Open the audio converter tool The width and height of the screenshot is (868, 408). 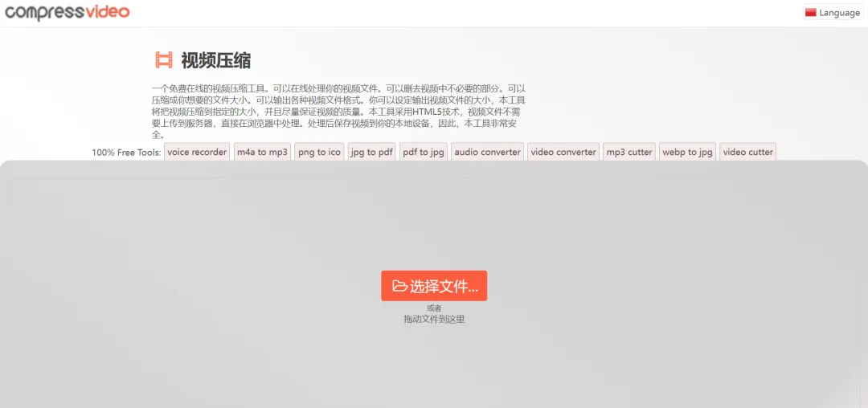tap(488, 152)
